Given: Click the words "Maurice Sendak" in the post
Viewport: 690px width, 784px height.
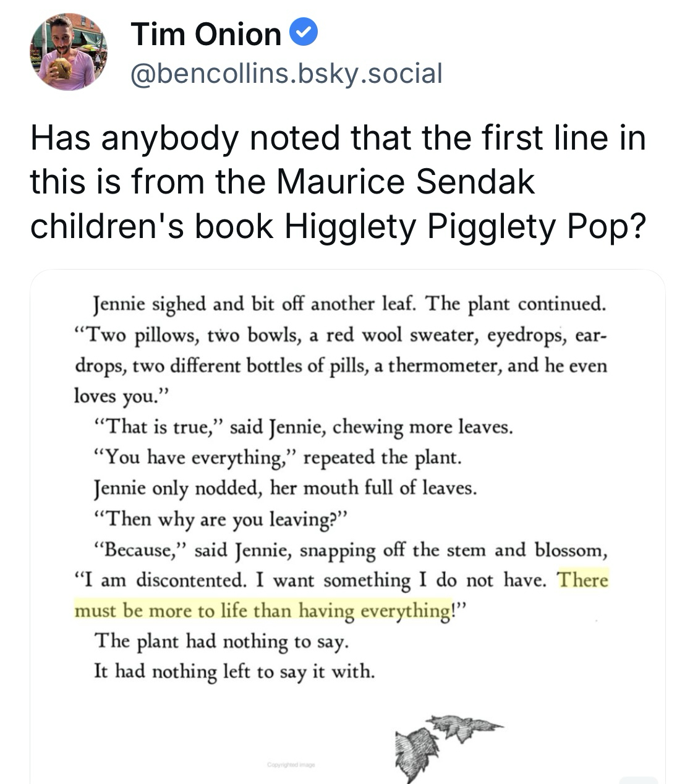Looking at the screenshot, I should (x=405, y=182).
